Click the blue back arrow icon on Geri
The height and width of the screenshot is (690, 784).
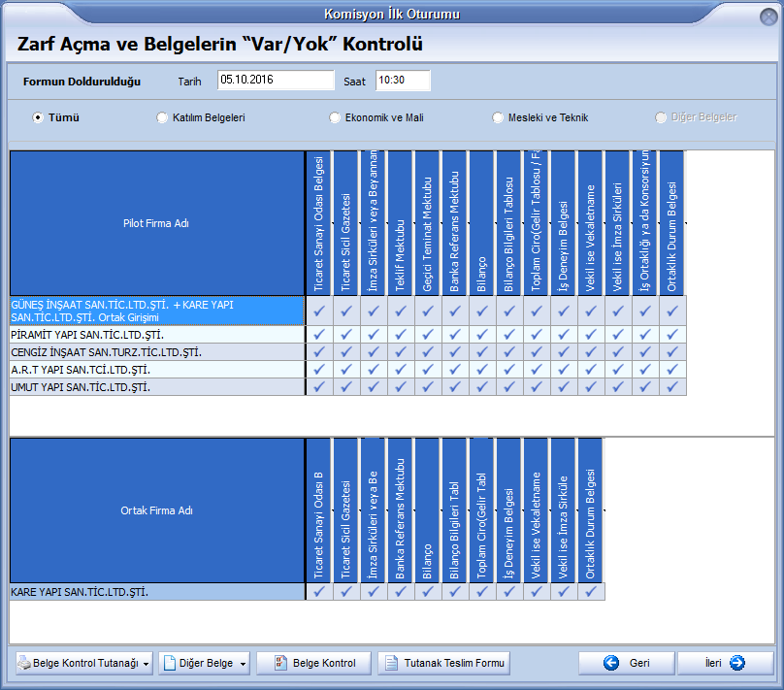pos(611,663)
